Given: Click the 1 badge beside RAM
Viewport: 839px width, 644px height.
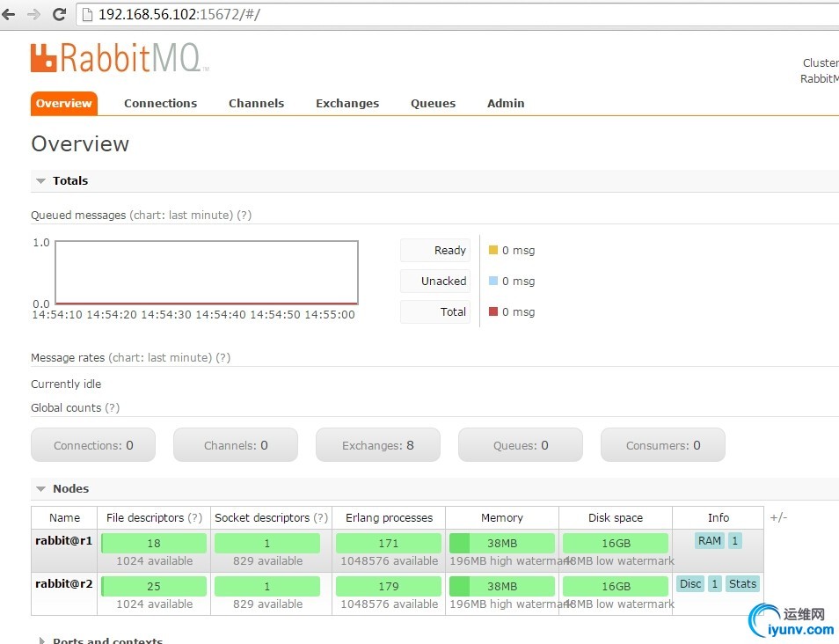Looking at the screenshot, I should tap(734, 541).
